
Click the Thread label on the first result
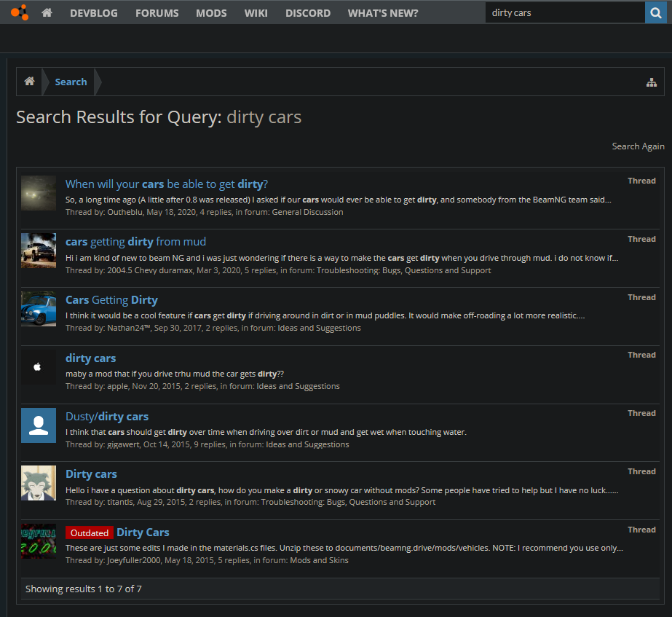[641, 181]
